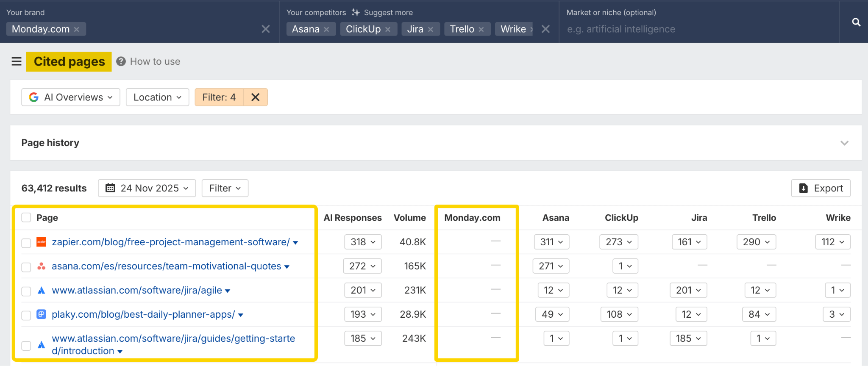
Task: Clear all competitors with the X icon
Action: pyautogui.click(x=545, y=29)
